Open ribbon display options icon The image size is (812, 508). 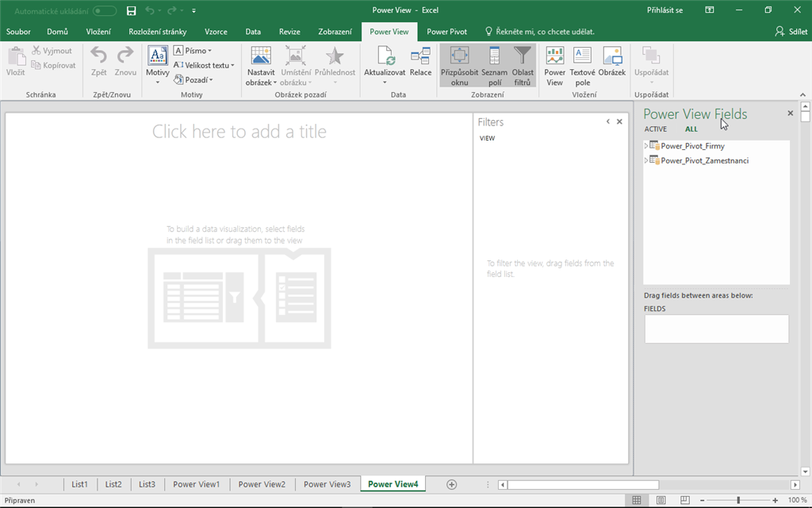(x=710, y=10)
